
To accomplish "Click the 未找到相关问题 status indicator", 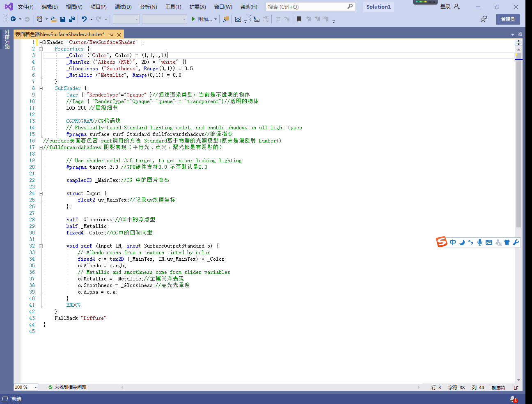I will (67, 387).
